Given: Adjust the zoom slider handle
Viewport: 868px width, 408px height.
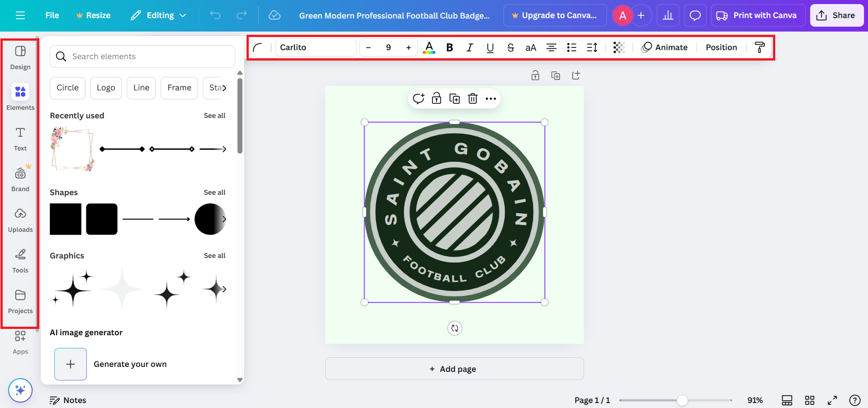Looking at the screenshot, I should click(x=682, y=400).
